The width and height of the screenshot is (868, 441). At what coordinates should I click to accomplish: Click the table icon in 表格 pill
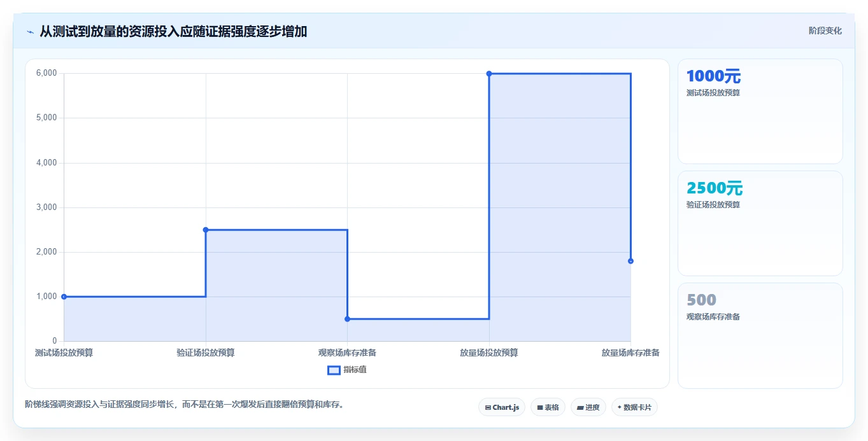[x=540, y=407]
